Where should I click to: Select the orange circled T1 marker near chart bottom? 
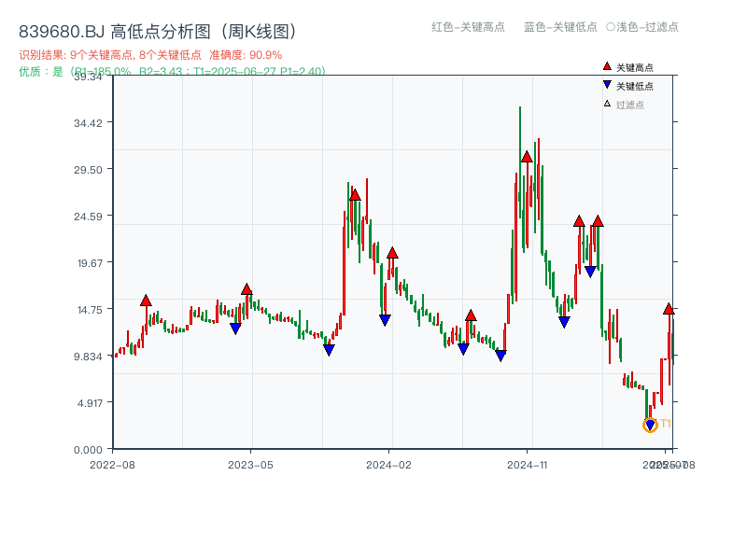(x=651, y=426)
